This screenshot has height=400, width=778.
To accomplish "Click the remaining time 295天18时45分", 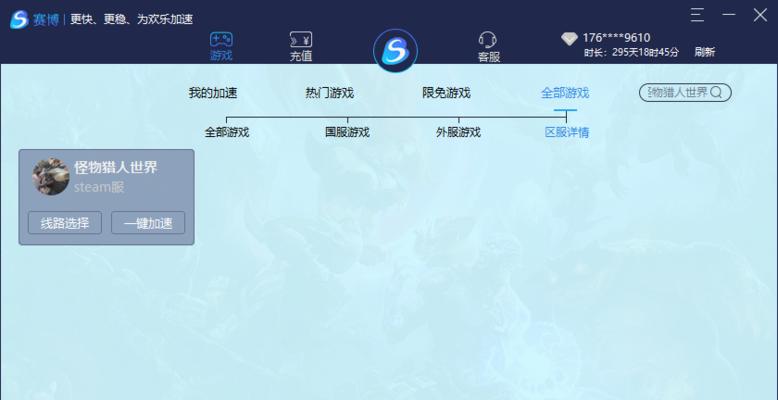I will (646, 52).
